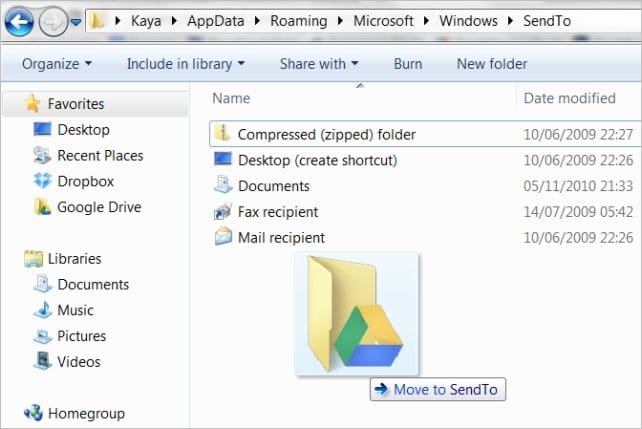Create a New folder from toolbar
The image size is (642, 429).
click(x=492, y=64)
